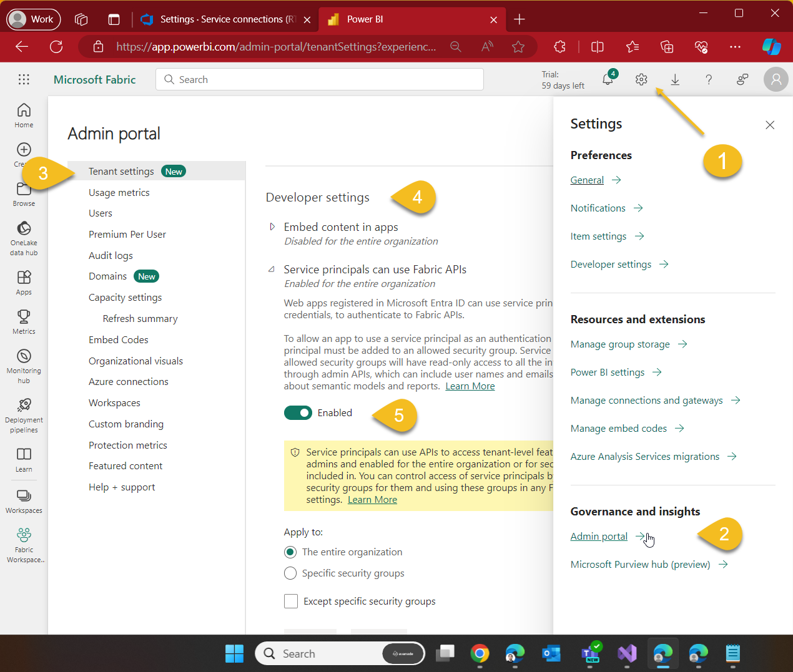Open the Fabric downloads icon
Viewport: 793px width, 672px height.
pyautogui.click(x=675, y=79)
